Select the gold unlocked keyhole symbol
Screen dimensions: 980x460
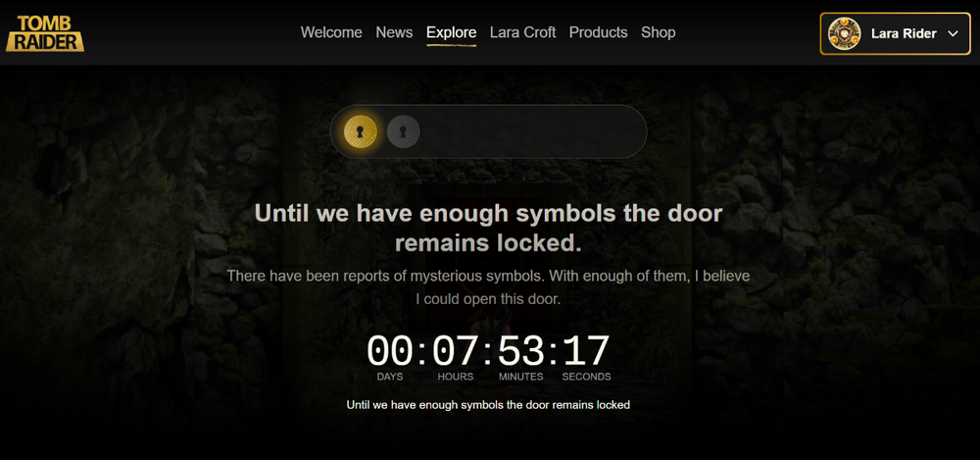tap(361, 131)
